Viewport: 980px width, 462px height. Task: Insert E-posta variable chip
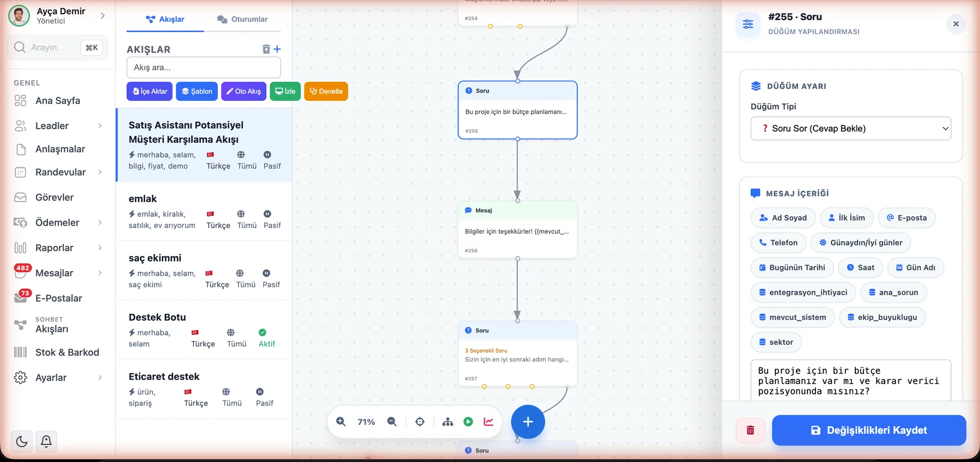906,218
